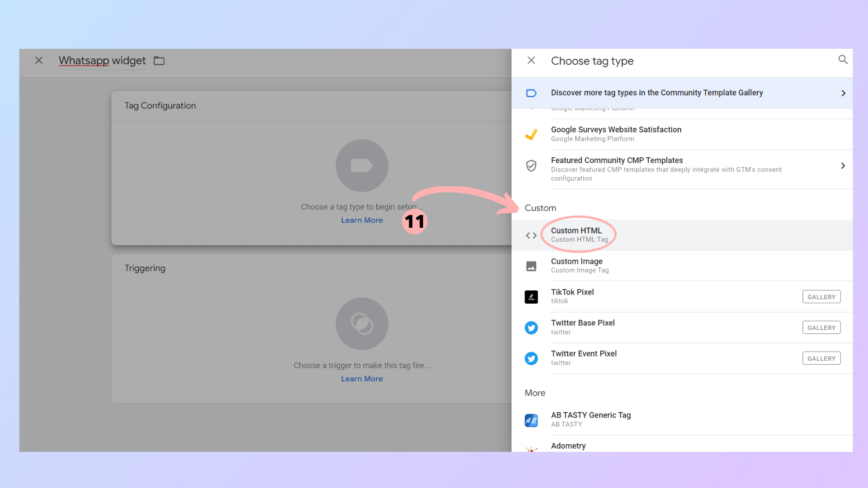Close the Whatsapp widget tag editor

pyautogui.click(x=39, y=61)
